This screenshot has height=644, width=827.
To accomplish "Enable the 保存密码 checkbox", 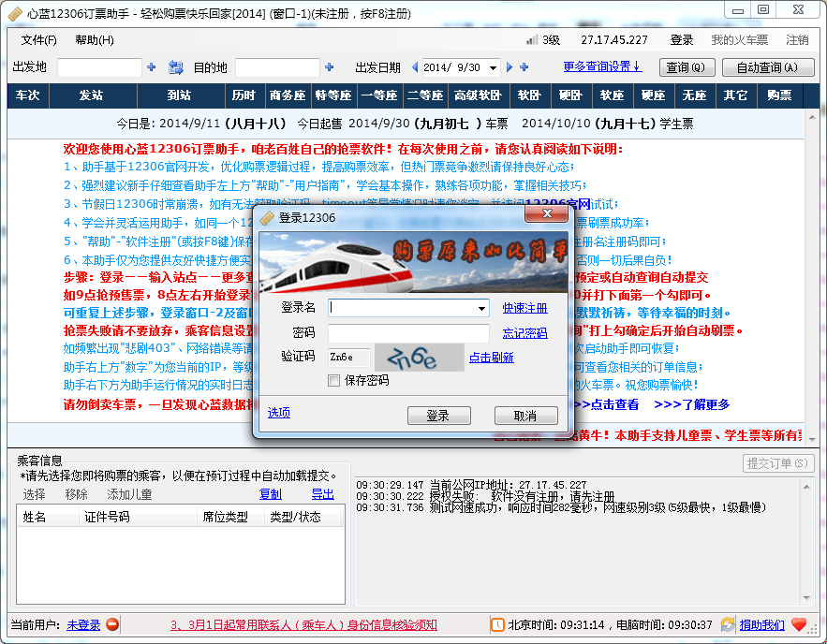I will click(333, 380).
